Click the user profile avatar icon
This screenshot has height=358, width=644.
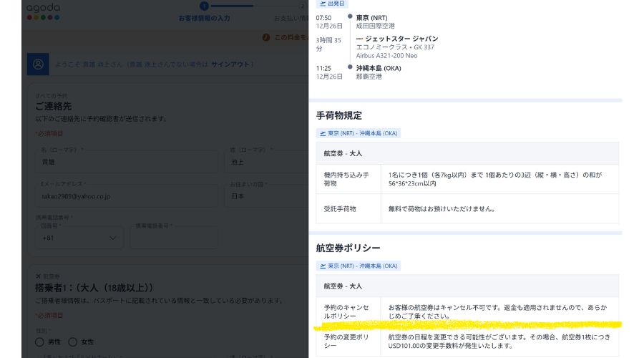click(x=38, y=64)
